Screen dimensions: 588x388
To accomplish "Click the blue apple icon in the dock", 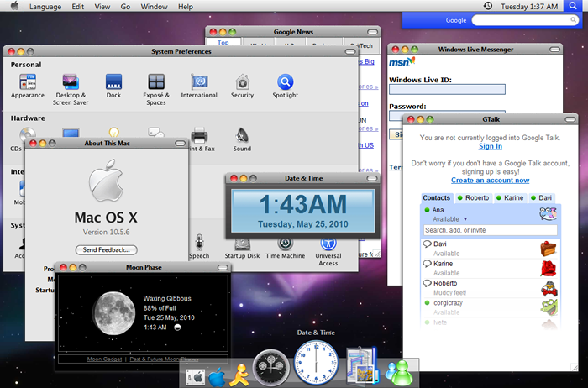I will (217, 377).
